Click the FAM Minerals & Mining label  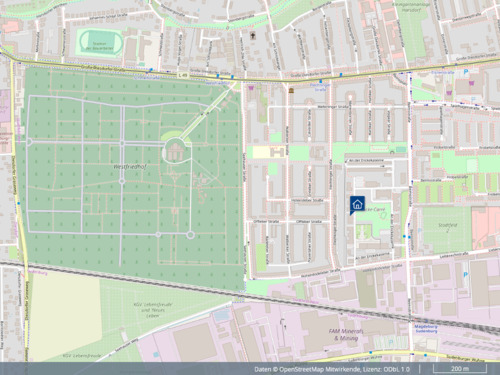click(346, 335)
